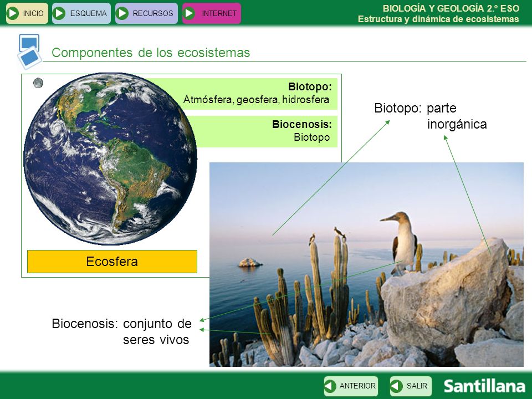Open the INICIO navigation button
532x399 pixels.
pos(27,13)
